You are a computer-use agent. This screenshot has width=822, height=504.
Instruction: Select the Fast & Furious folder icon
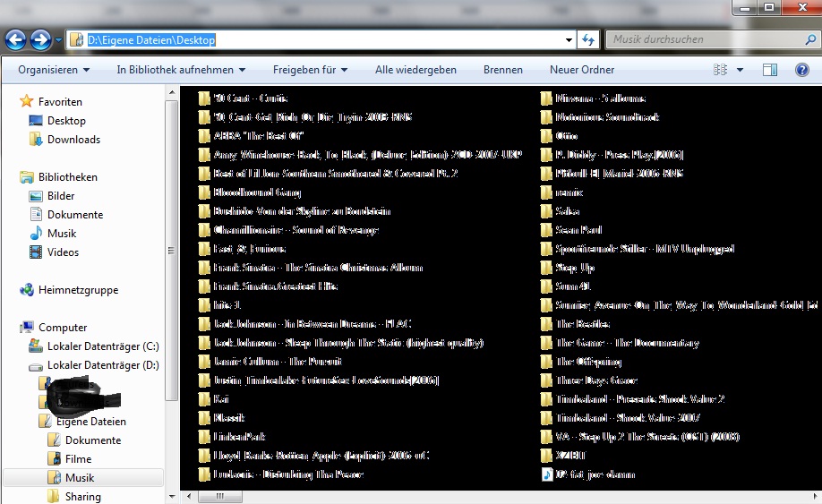pos(204,249)
